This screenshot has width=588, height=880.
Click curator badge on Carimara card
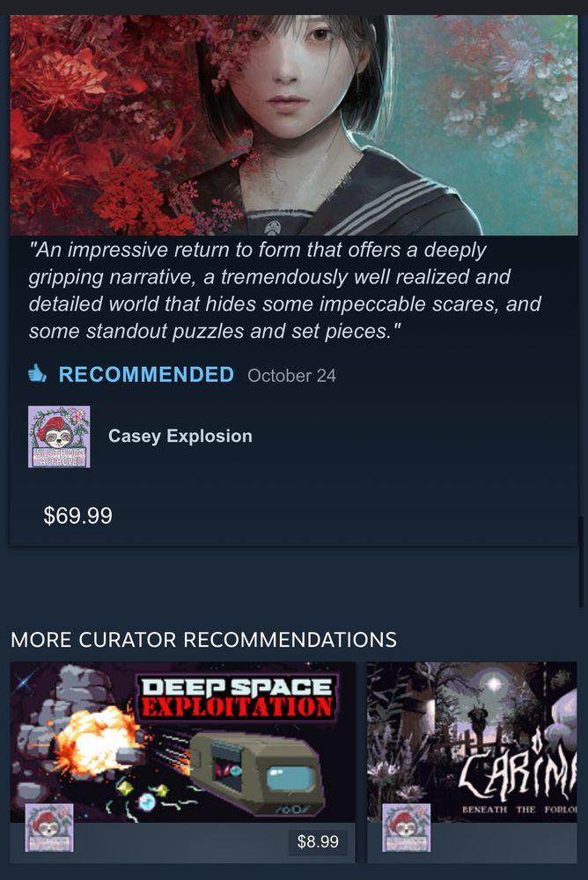point(406,827)
